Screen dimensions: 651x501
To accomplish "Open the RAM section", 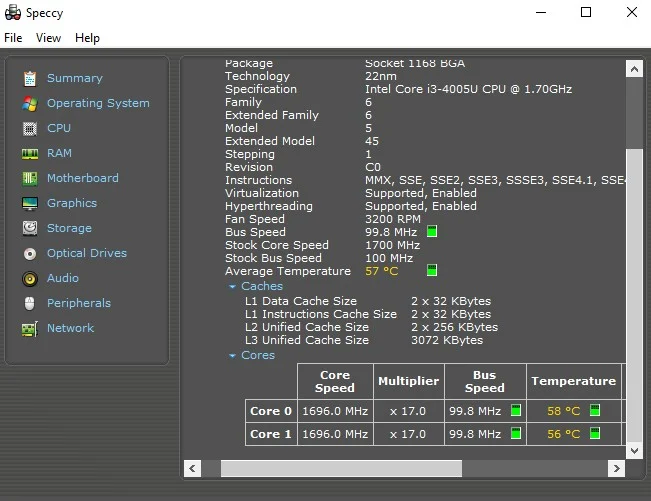I will coord(59,153).
